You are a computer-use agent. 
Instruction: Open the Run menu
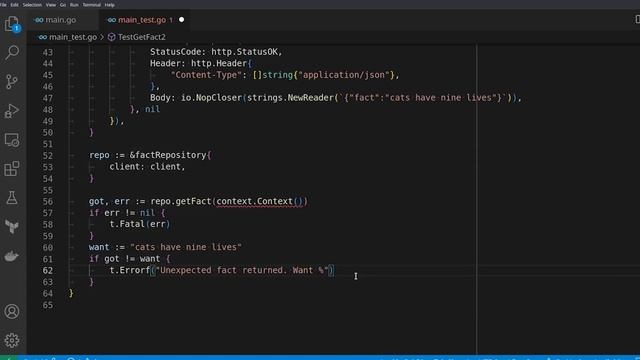coord(74,4)
